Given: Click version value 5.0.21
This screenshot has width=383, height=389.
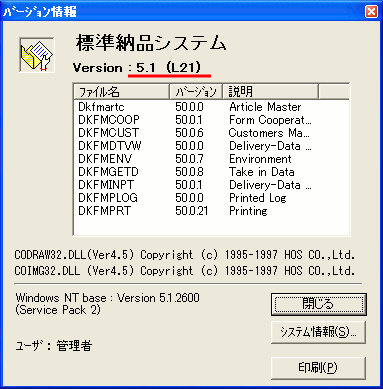Looking at the screenshot, I should (192, 211).
